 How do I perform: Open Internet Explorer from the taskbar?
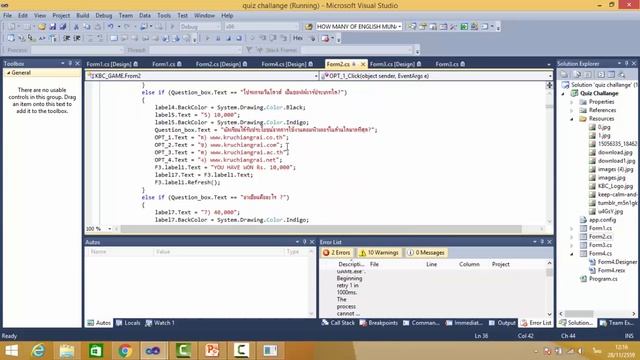[39, 351]
